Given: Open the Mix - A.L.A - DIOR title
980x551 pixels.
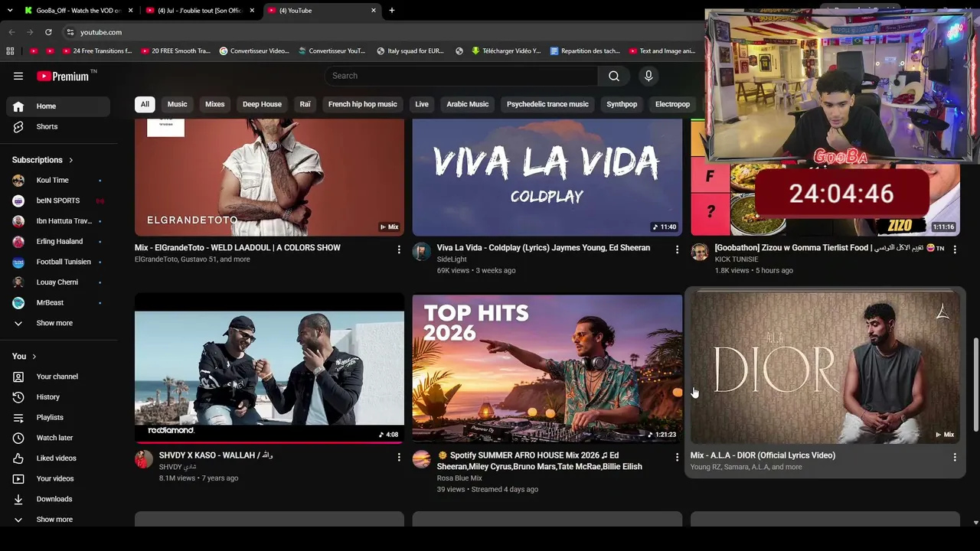Looking at the screenshot, I should point(763,455).
